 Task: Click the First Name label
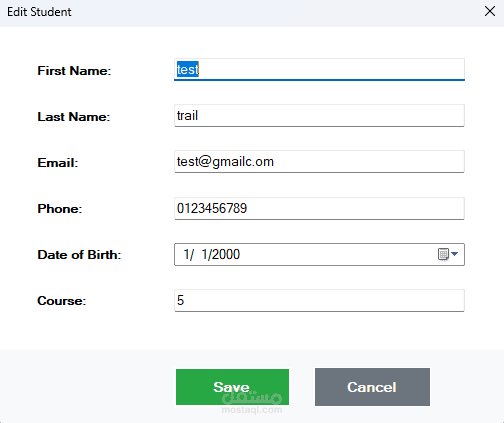74,71
